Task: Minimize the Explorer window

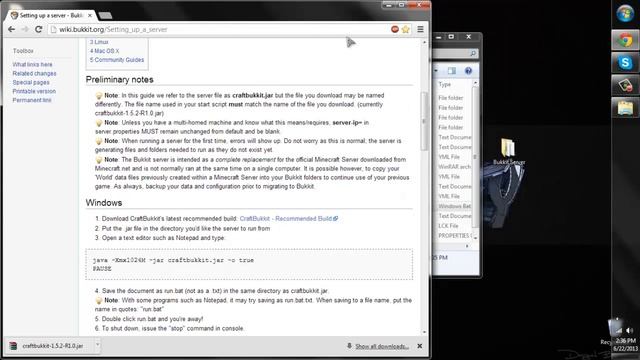Action: (x=438, y=37)
